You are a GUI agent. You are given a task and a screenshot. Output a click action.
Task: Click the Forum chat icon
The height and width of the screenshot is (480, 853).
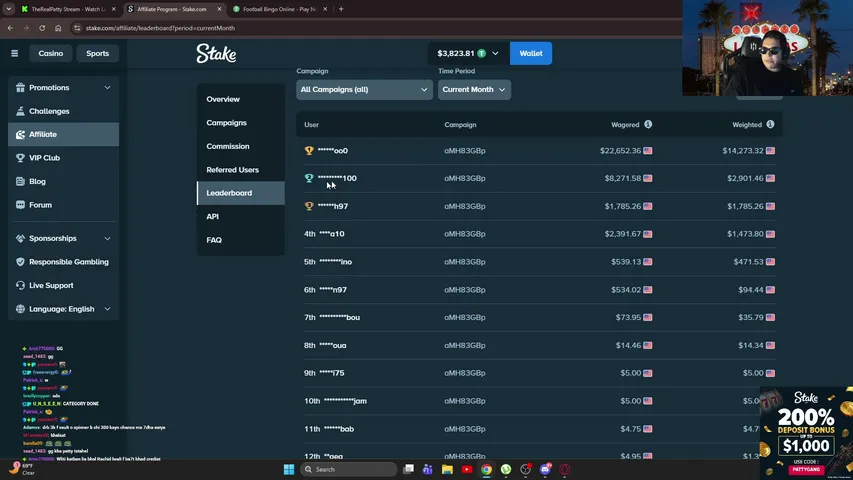pos(20,205)
